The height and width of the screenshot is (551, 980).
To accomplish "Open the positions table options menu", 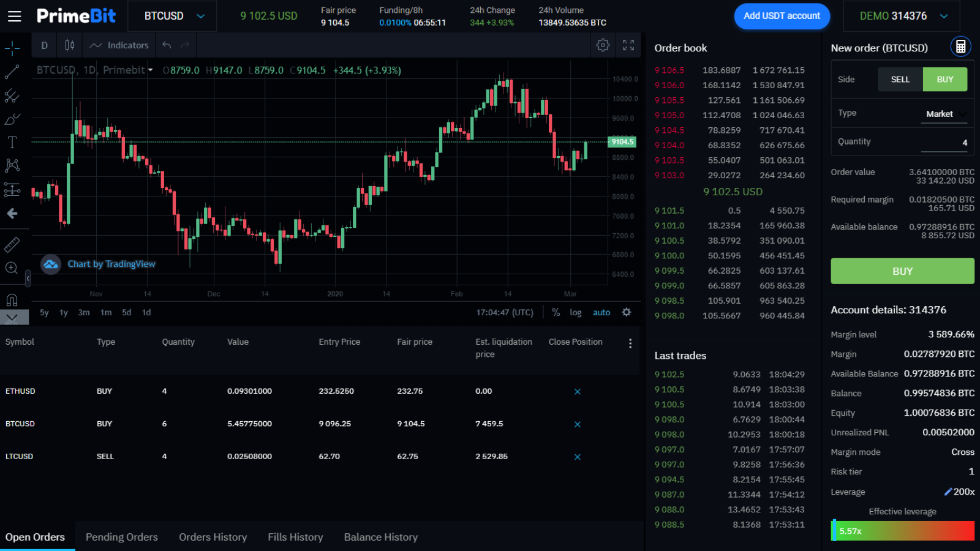I will point(630,343).
